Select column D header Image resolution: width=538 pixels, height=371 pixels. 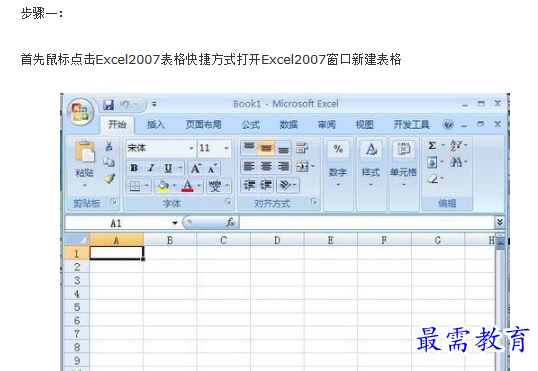277,240
